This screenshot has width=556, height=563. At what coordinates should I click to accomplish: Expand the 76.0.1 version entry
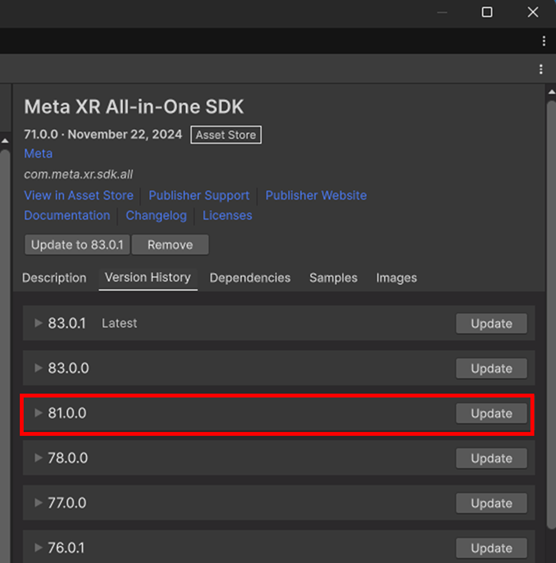(38, 547)
